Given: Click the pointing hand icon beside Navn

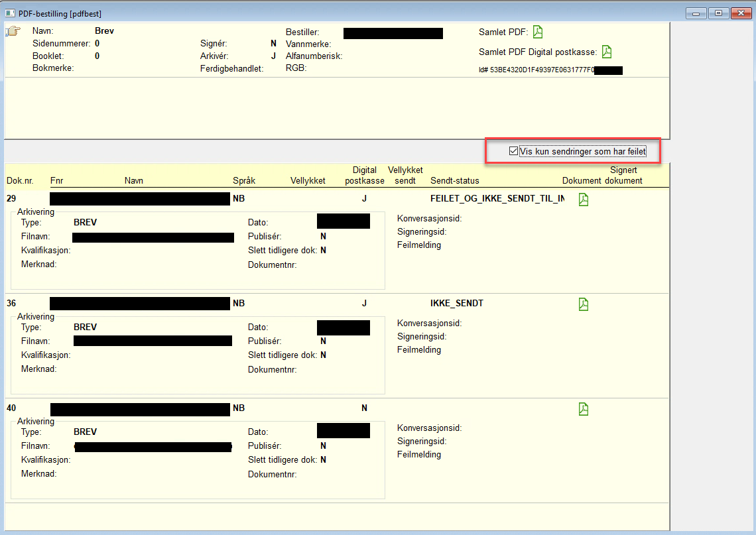Looking at the screenshot, I should 13,31.
